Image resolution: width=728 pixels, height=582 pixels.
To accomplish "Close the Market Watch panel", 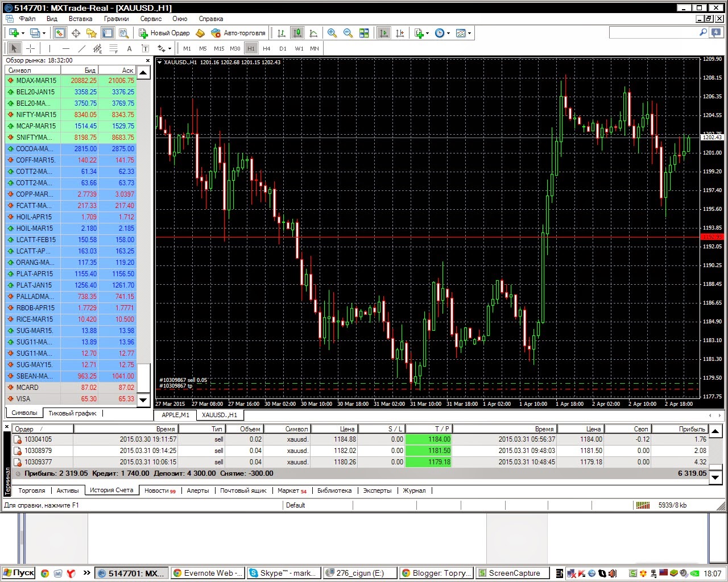I will (x=148, y=60).
